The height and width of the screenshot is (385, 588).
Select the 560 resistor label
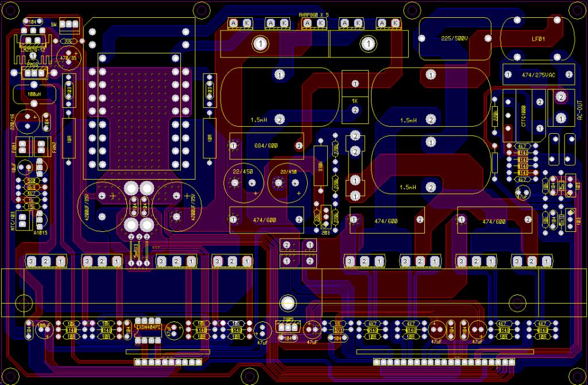point(32,181)
